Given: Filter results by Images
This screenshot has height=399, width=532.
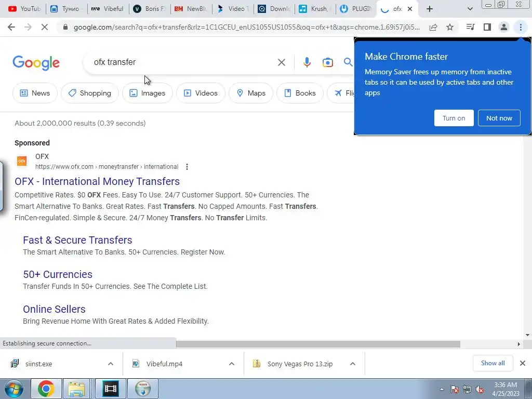Looking at the screenshot, I should 147,93.
